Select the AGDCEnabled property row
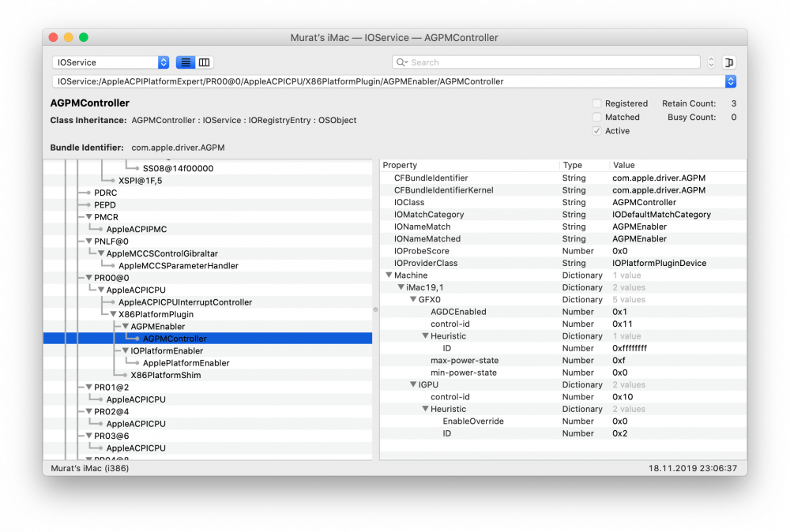Image resolution: width=790 pixels, height=532 pixels. [562, 312]
